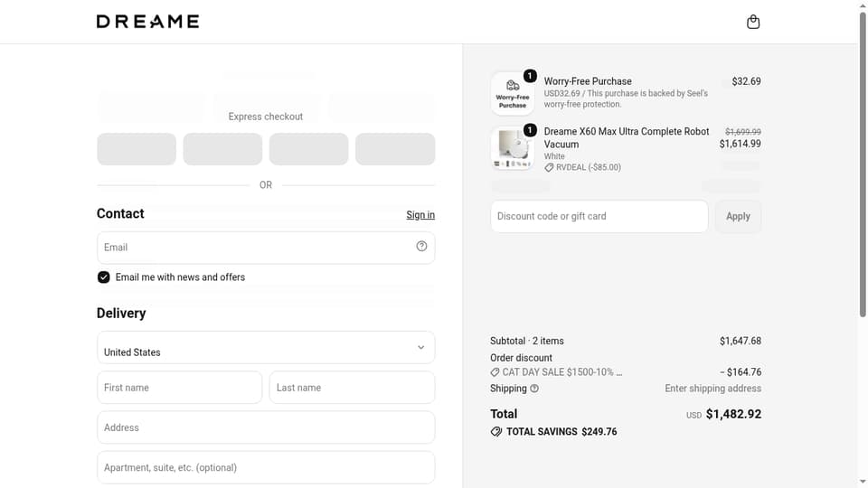The height and width of the screenshot is (488, 868).
Task: Click the Subtotal 2 items label
Action: pyautogui.click(x=526, y=341)
